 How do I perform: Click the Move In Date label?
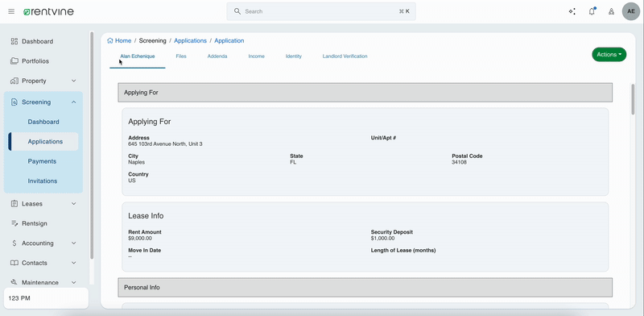[145, 250]
